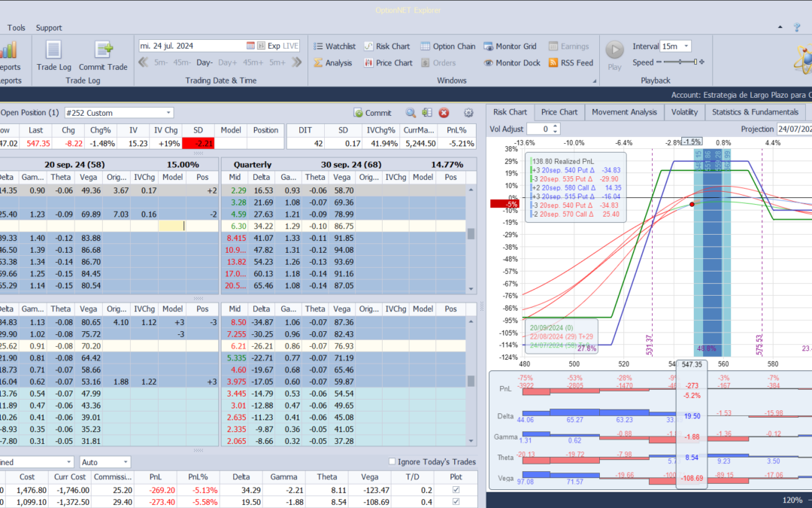Click the Earnings window item
Viewport: 812px width, 508px height.
(x=568, y=46)
